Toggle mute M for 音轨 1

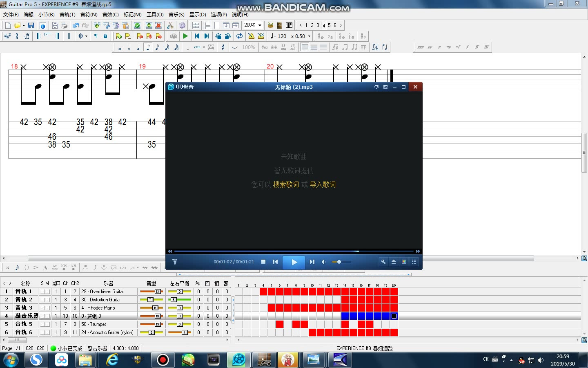47,292
